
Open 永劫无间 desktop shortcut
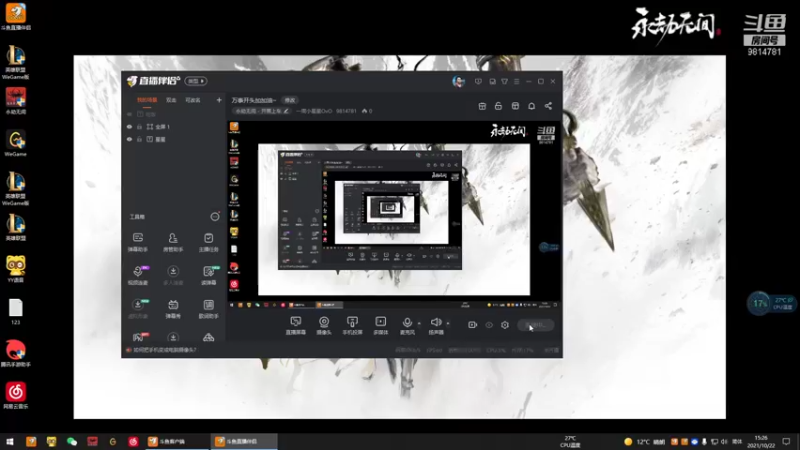tap(16, 101)
